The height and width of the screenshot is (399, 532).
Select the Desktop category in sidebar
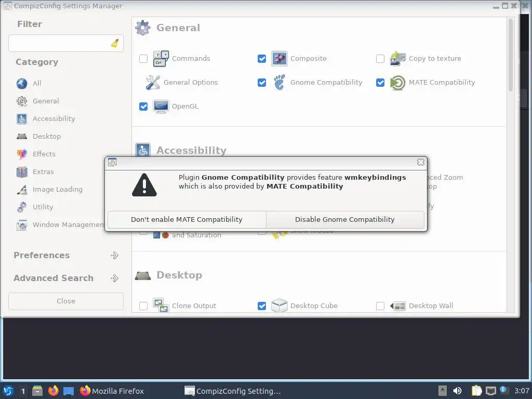tap(46, 136)
